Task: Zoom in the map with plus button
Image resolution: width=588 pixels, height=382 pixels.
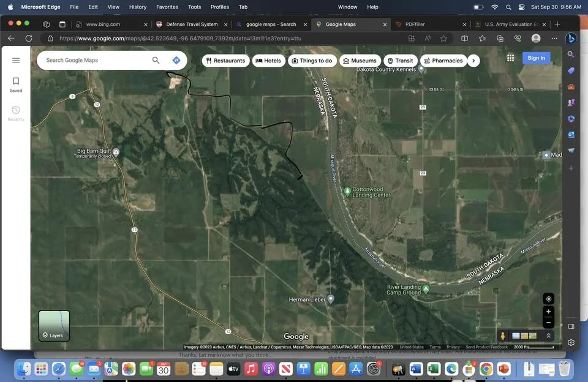Action: point(548,312)
